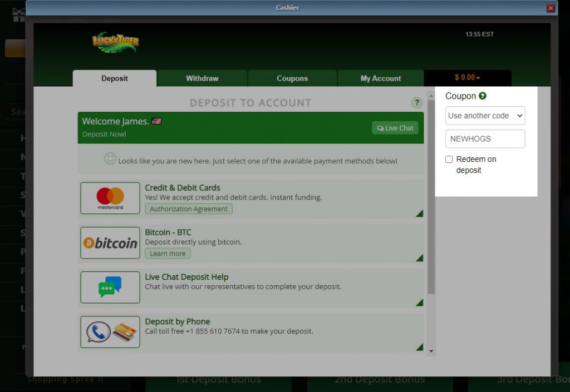The image size is (570, 392).
Task: Open Live Chat from the welcome banner
Action: click(x=395, y=128)
